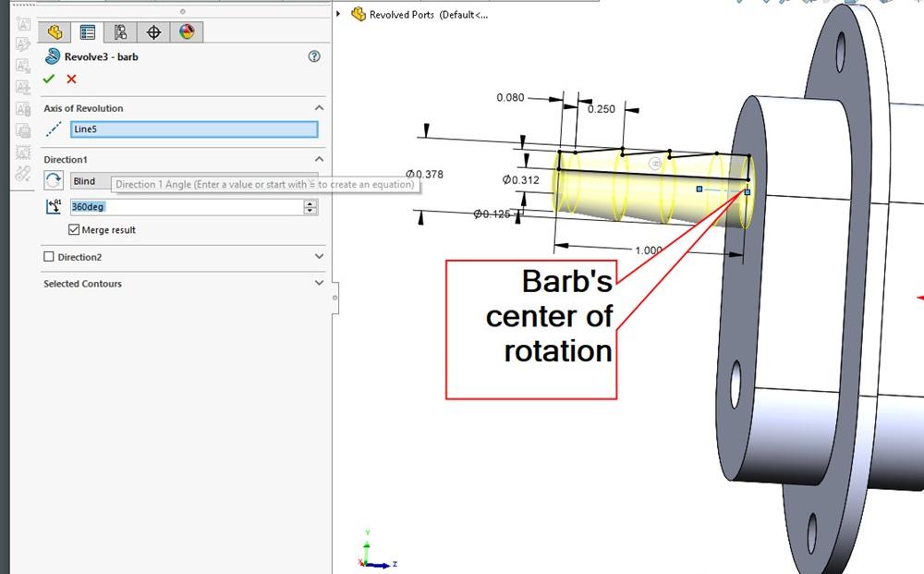This screenshot has height=574, width=924.
Task: Open the Blind revolve type dropdown
Action: (x=91, y=181)
